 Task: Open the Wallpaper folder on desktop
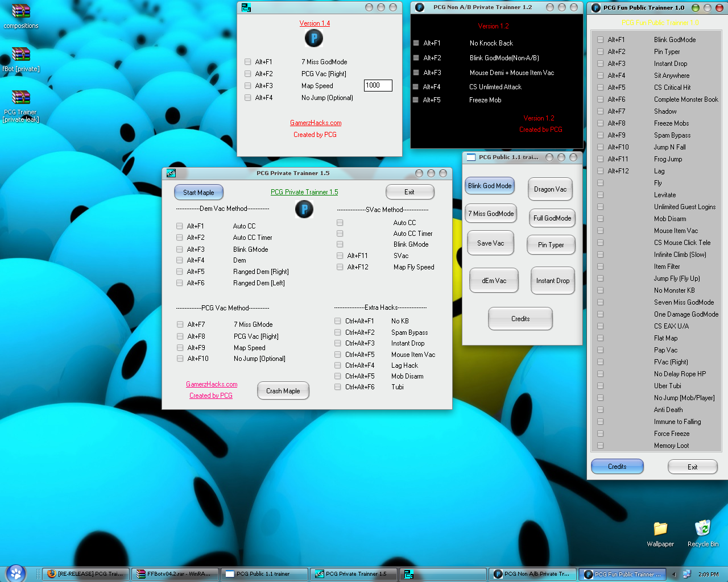[x=660, y=529]
